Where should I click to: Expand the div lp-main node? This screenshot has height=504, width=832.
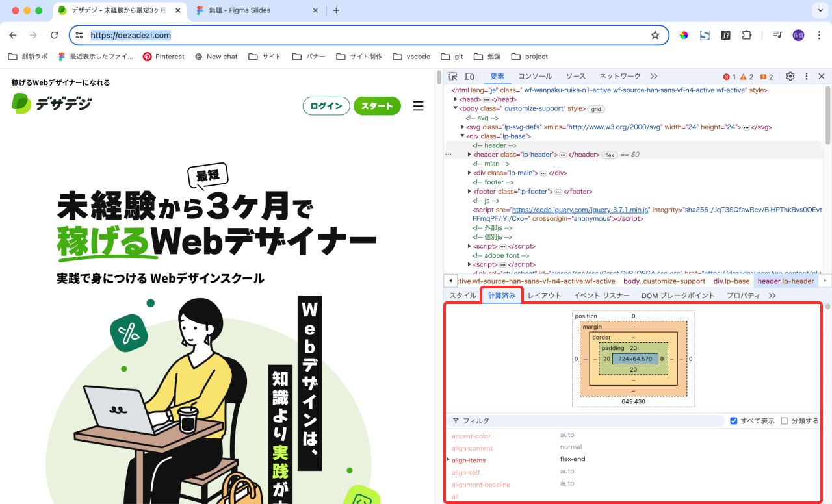pyautogui.click(x=469, y=173)
